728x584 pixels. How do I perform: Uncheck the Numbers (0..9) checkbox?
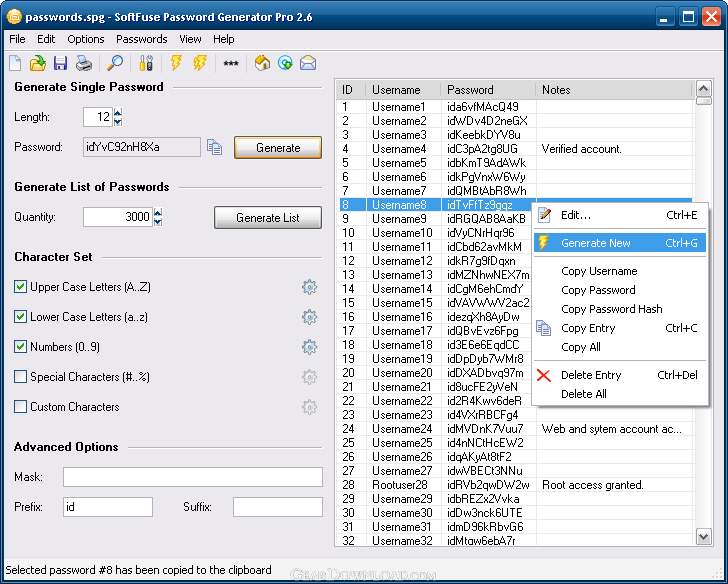[x=20, y=346]
